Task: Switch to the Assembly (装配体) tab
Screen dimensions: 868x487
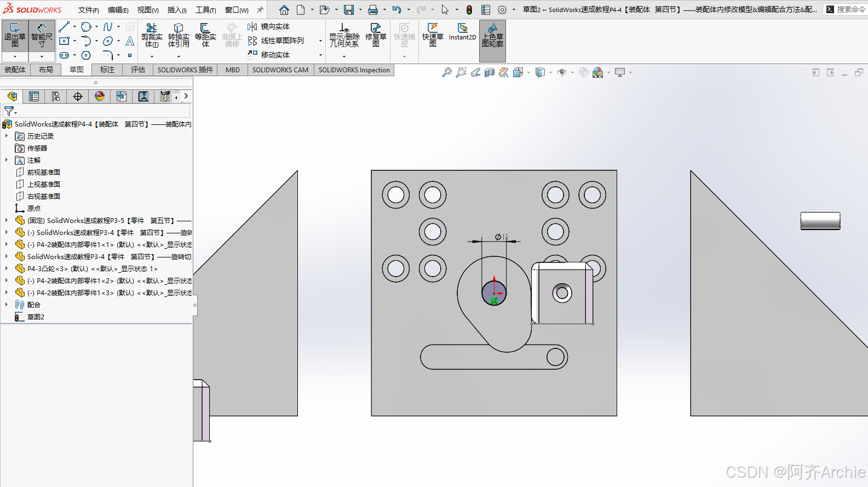Action: point(15,70)
